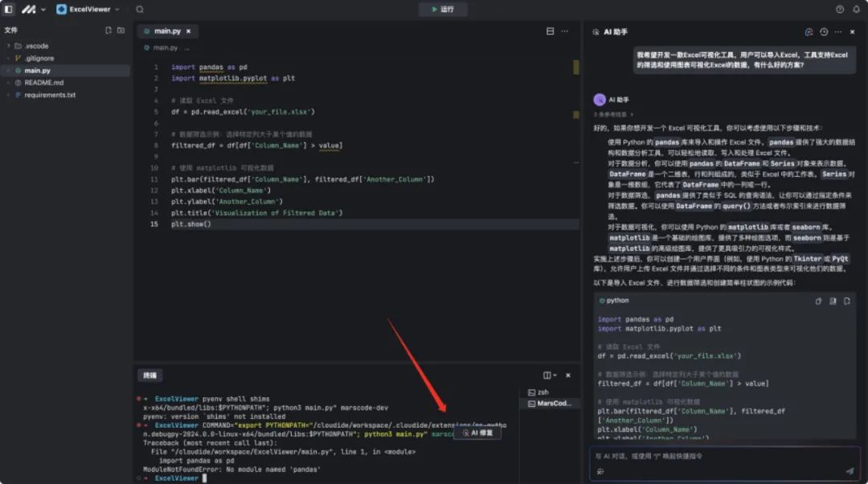The height and width of the screenshot is (484, 868).
Task: Select the 终端 terminal tab
Action: point(149,375)
